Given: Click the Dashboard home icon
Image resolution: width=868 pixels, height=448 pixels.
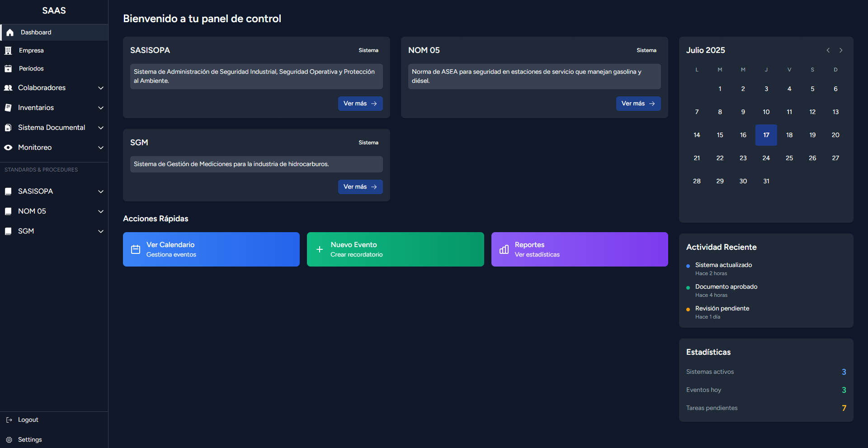Looking at the screenshot, I should (x=10, y=33).
